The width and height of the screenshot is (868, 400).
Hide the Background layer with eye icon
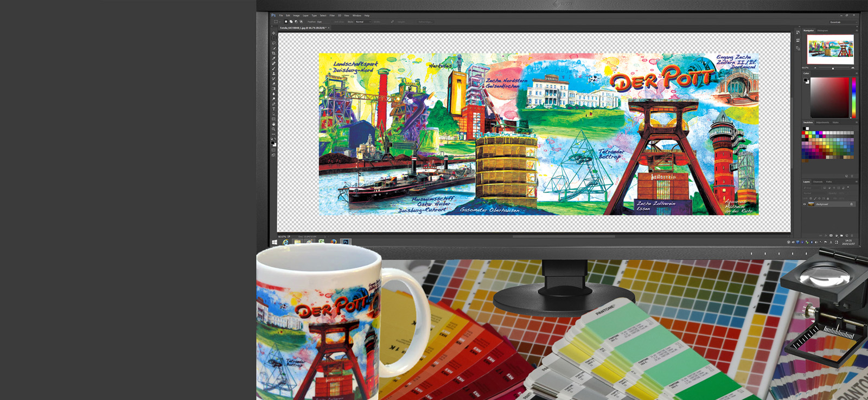pyautogui.click(x=805, y=205)
